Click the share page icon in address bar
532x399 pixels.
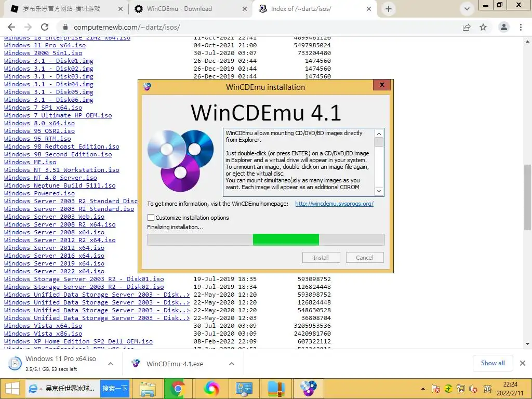click(467, 27)
